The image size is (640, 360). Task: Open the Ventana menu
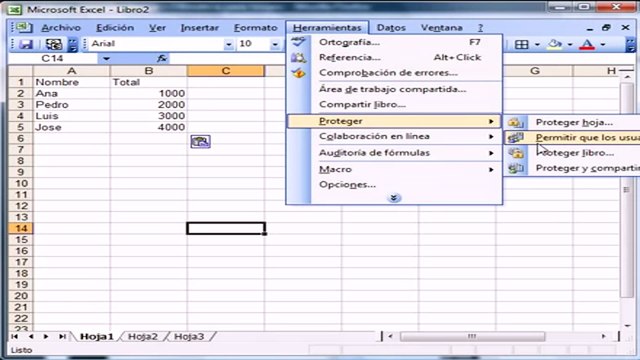(x=442, y=28)
